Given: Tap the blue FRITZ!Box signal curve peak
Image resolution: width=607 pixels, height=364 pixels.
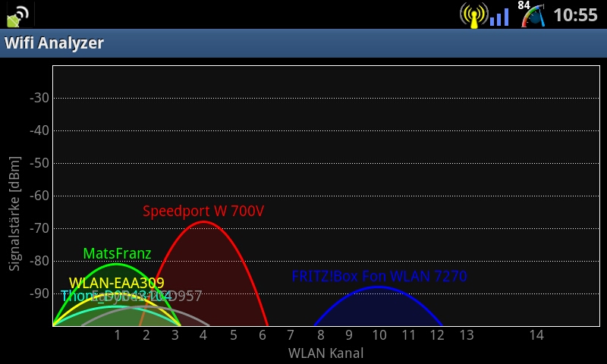Looking at the screenshot, I should [379, 287].
